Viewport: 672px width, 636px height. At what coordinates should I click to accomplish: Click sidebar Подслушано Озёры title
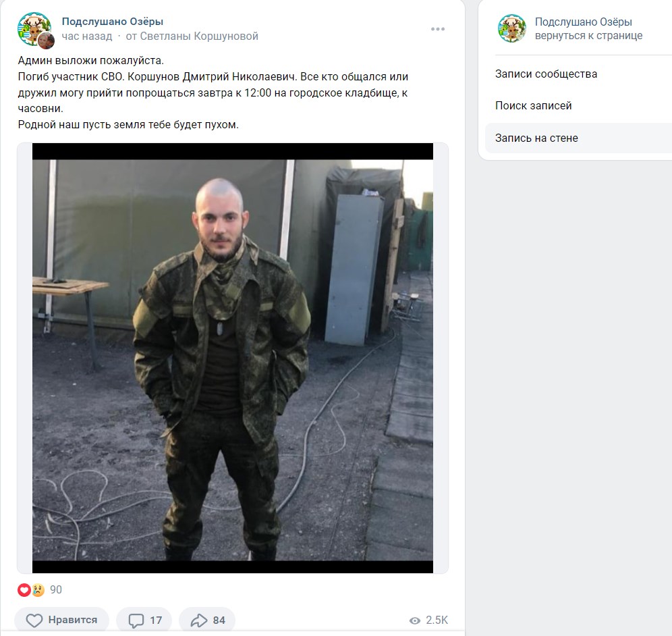[x=584, y=22]
